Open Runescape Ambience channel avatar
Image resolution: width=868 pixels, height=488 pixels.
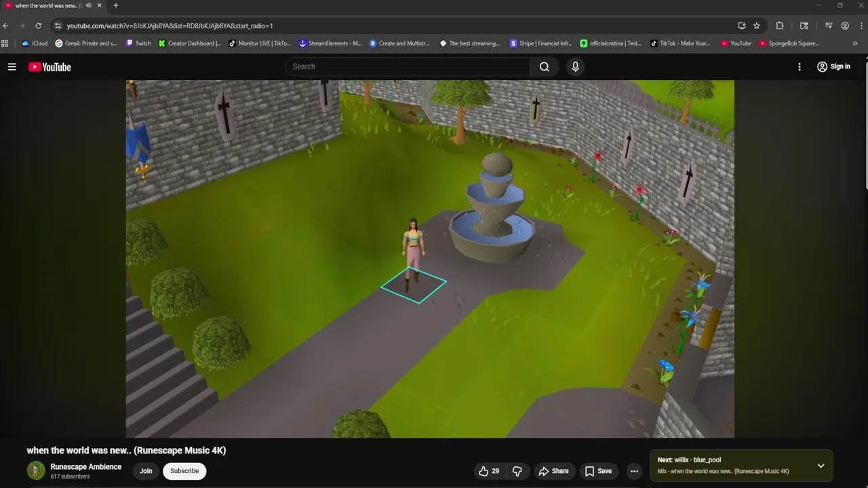pos(36,470)
